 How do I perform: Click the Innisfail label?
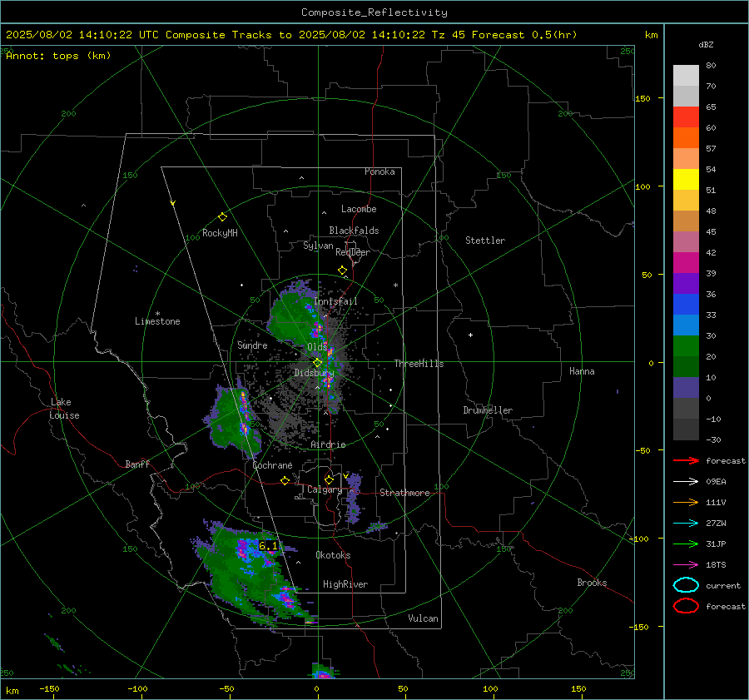tap(335, 301)
